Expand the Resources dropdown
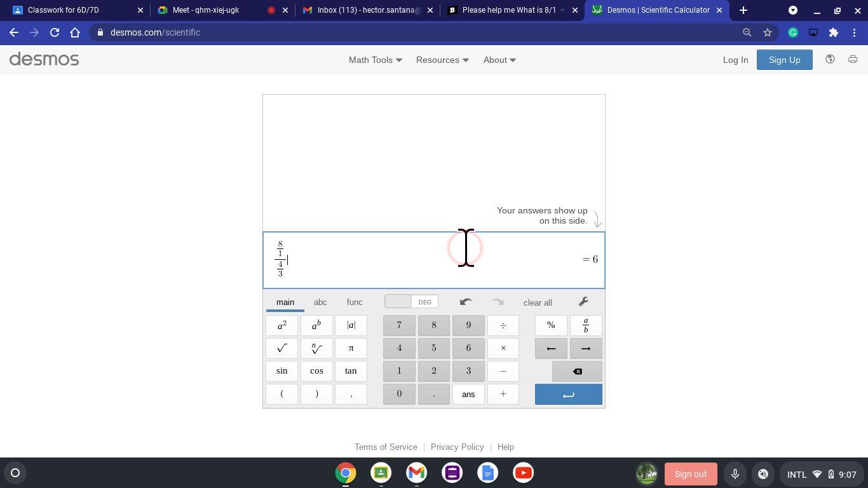This screenshot has width=868, height=488. coord(442,60)
